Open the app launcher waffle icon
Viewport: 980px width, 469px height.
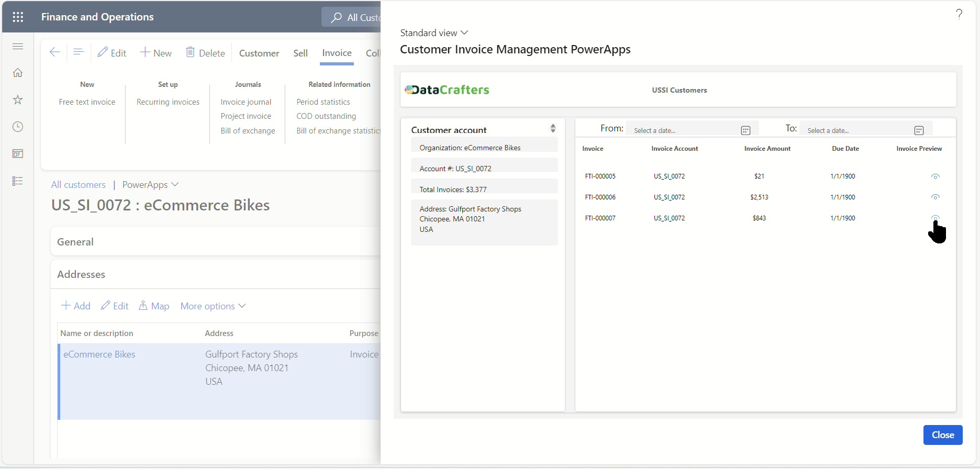click(x=18, y=17)
